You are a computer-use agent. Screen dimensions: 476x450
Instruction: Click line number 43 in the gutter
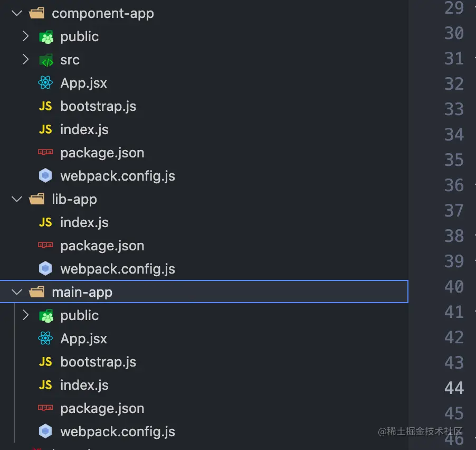(454, 362)
